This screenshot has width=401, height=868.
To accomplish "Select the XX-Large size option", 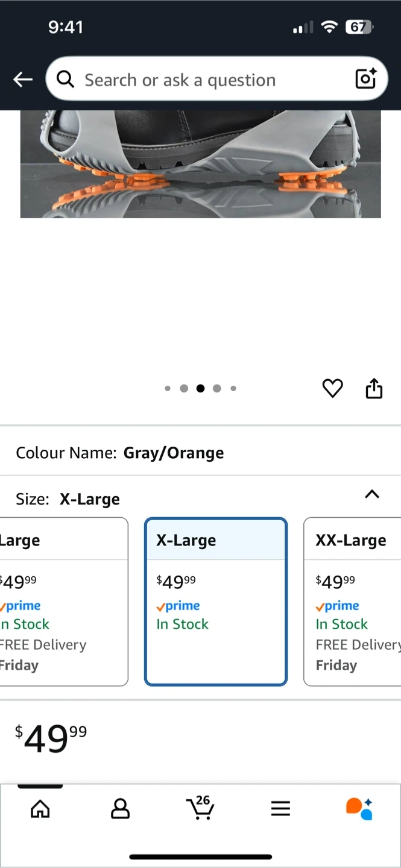I will [353, 601].
